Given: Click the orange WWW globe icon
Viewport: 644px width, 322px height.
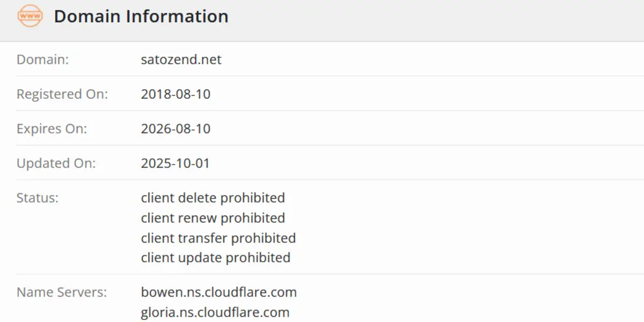Looking at the screenshot, I should pyautogui.click(x=30, y=16).
